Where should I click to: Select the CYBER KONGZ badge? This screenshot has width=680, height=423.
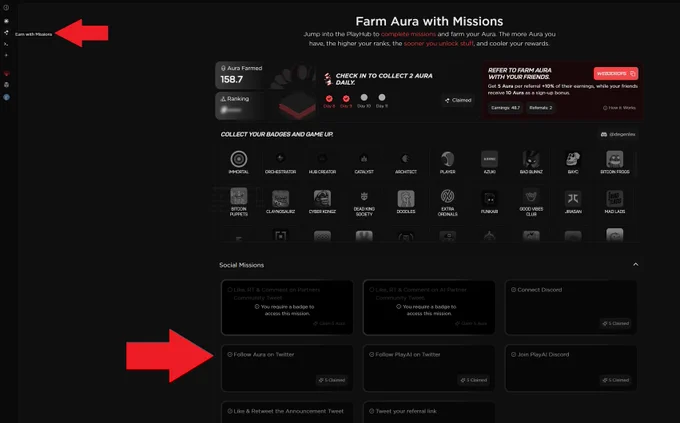coord(322,202)
